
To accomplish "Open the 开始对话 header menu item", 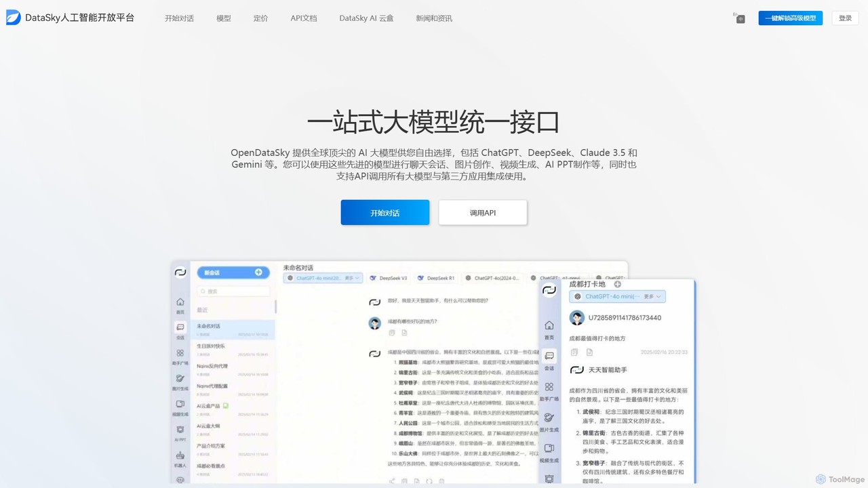I will (x=179, y=18).
